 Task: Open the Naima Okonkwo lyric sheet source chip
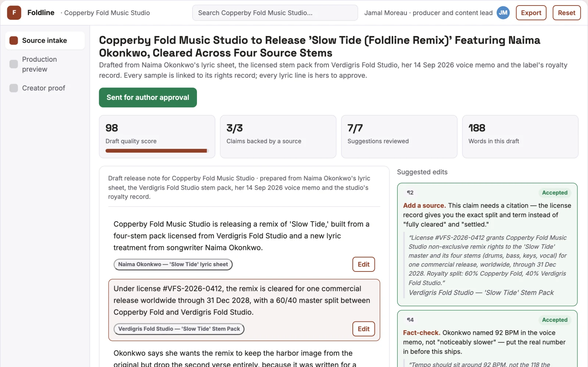tap(173, 265)
